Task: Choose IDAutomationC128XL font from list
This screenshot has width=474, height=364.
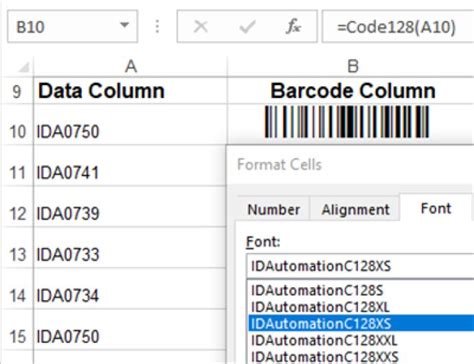Action: 361,307
